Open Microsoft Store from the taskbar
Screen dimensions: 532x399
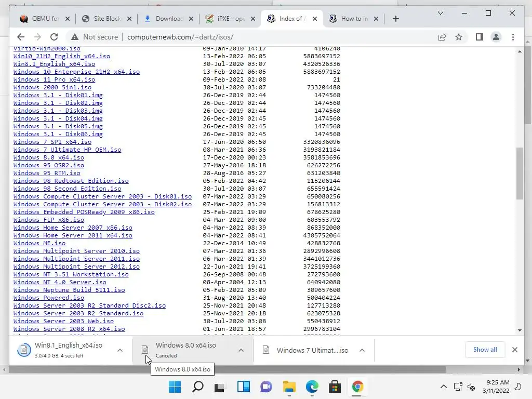(x=335, y=387)
